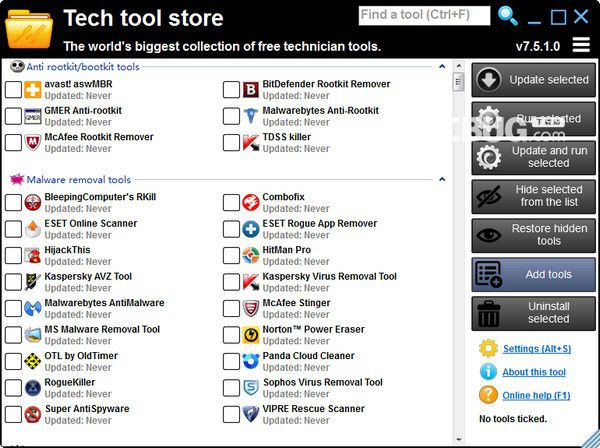Click the Run selected button
The width and height of the screenshot is (600, 448).
(x=533, y=119)
